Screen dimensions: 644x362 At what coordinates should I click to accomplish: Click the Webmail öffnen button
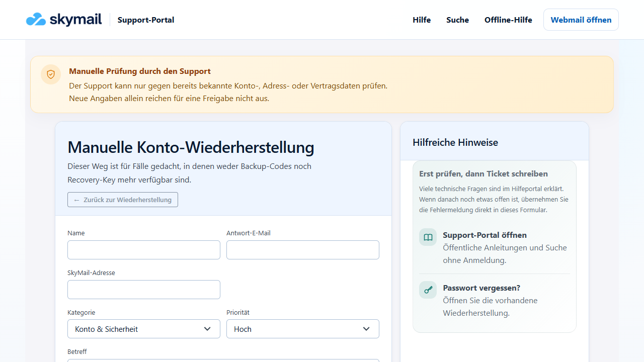click(x=581, y=20)
